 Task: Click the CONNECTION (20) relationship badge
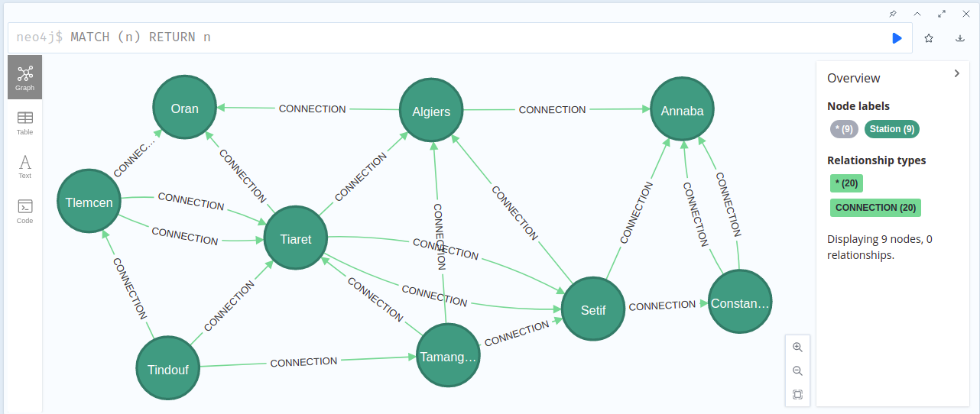coord(875,208)
